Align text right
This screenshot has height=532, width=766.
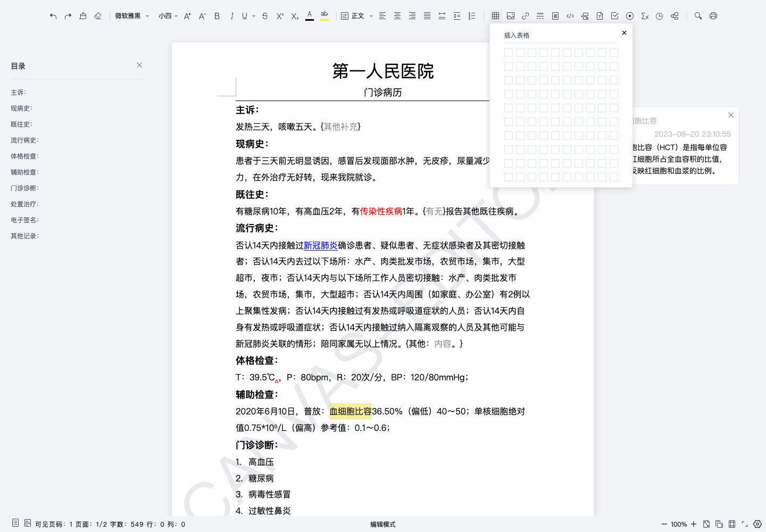(412, 16)
